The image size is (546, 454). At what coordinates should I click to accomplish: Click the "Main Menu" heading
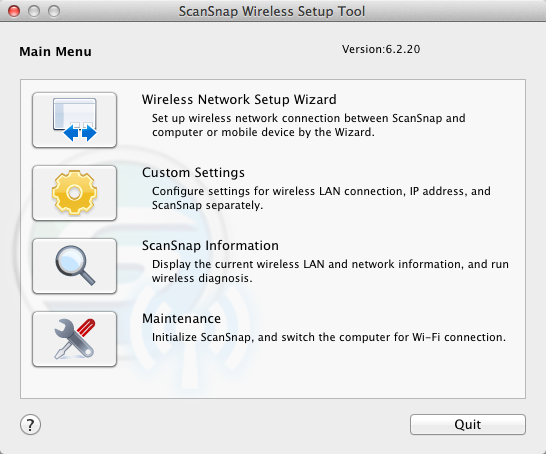(55, 52)
